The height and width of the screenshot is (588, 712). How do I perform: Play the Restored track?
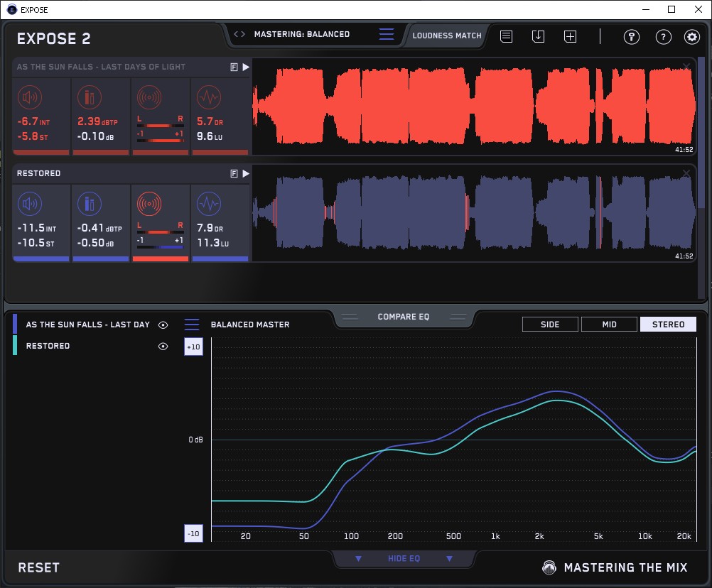(x=246, y=173)
